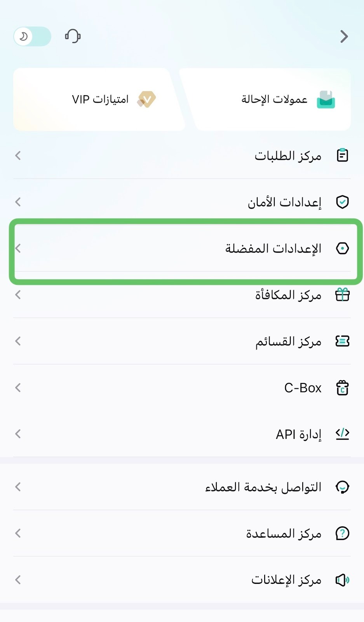The image size is (364, 622).
Task: Click the C-Box gift box icon
Action: (342, 388)
